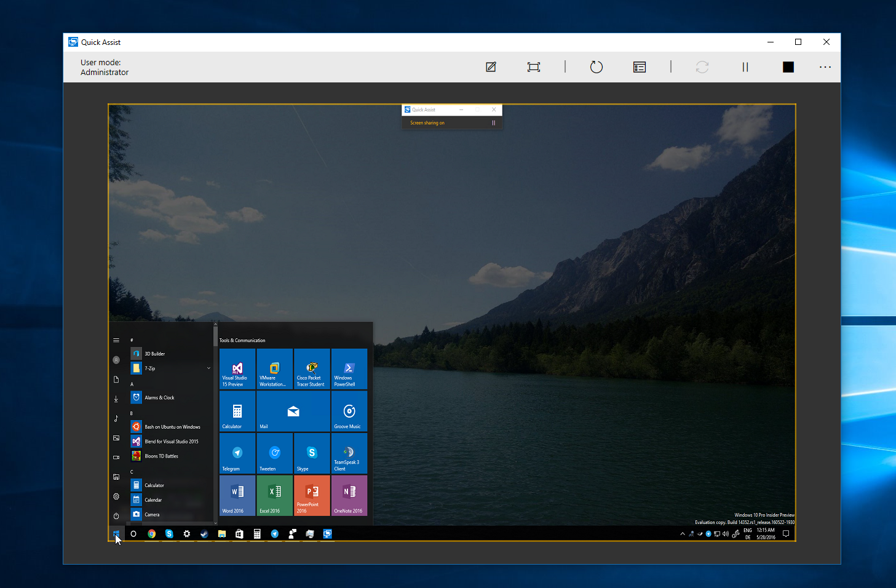The image size is (896, 588).
Task: Click the letter B section header
Action: 132,413
